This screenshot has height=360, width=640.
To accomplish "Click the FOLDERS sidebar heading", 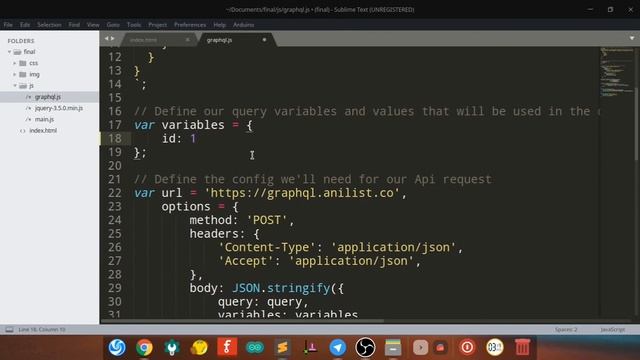I will [x=21, y=41].
